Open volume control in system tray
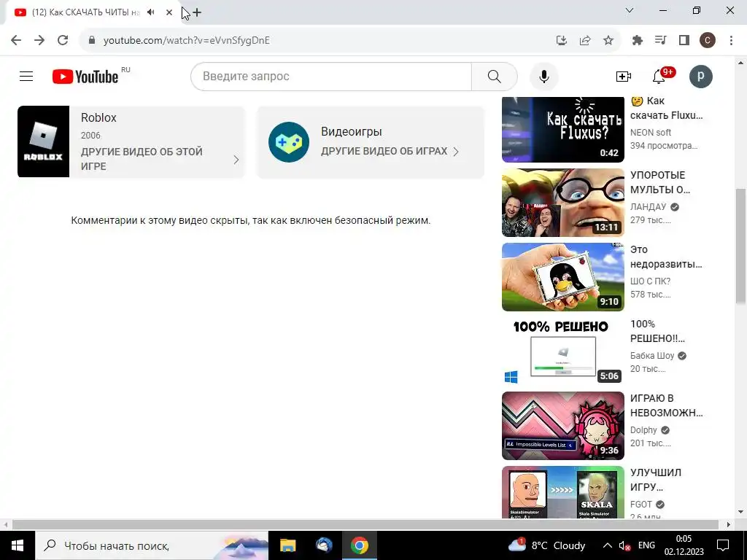The height and width of the screenshot is (560, 747). click(624, 545)
